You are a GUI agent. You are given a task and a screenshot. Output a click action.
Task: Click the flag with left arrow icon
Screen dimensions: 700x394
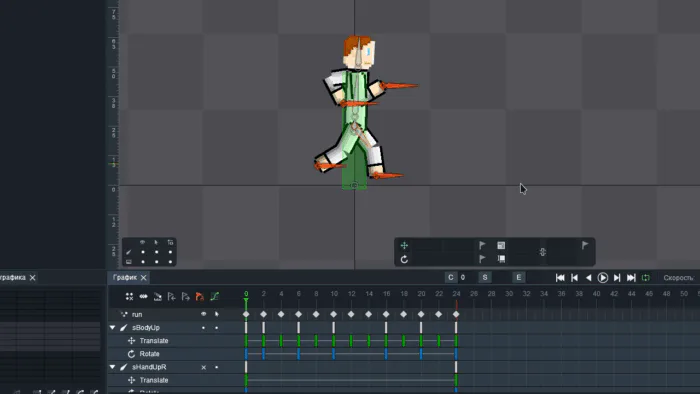point(171,296)
